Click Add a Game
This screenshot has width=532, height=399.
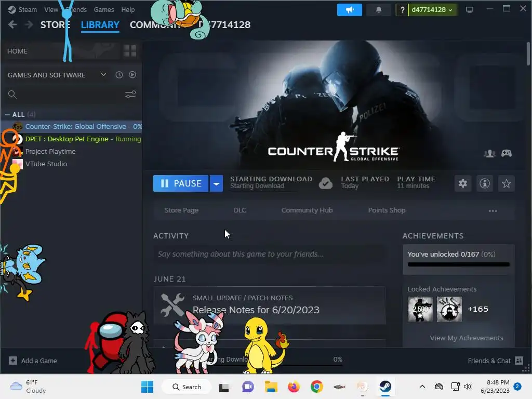click(33, 361)
